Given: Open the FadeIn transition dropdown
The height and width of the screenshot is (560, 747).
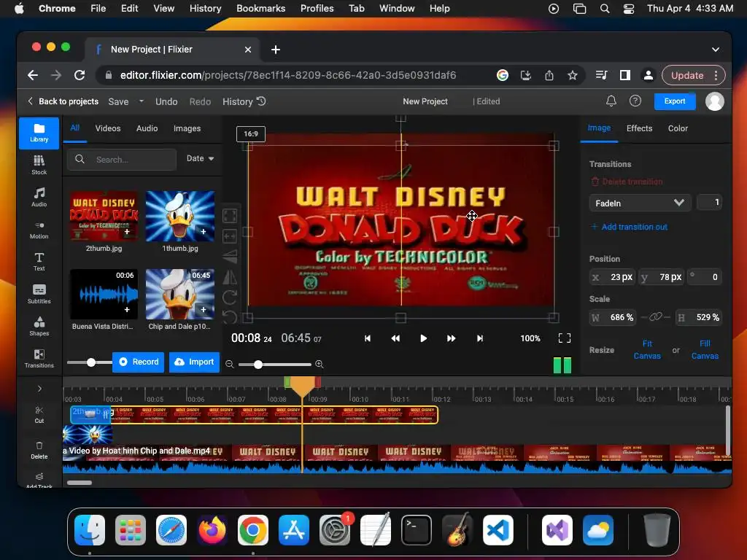Looking at the screenshot, I should 640,203.
